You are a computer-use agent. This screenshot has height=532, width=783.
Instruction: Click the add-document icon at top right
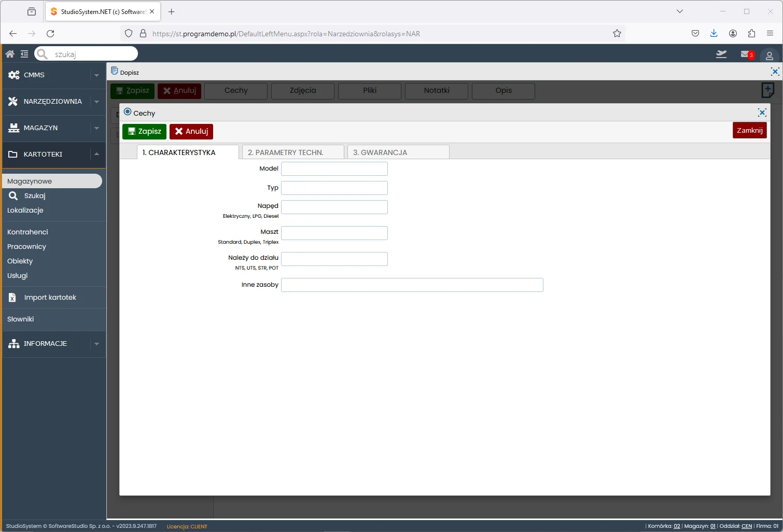coord(768,90)
